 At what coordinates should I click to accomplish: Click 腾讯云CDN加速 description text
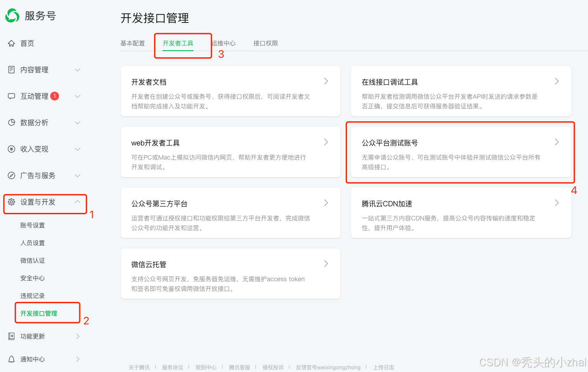point(448,223)
